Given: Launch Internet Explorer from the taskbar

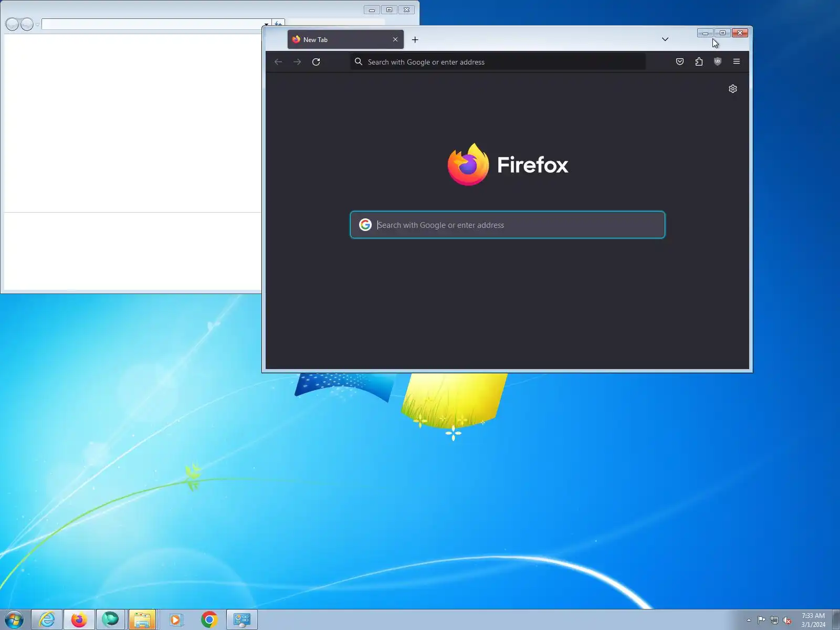Looking at the screenshot, I should [47, 620].
